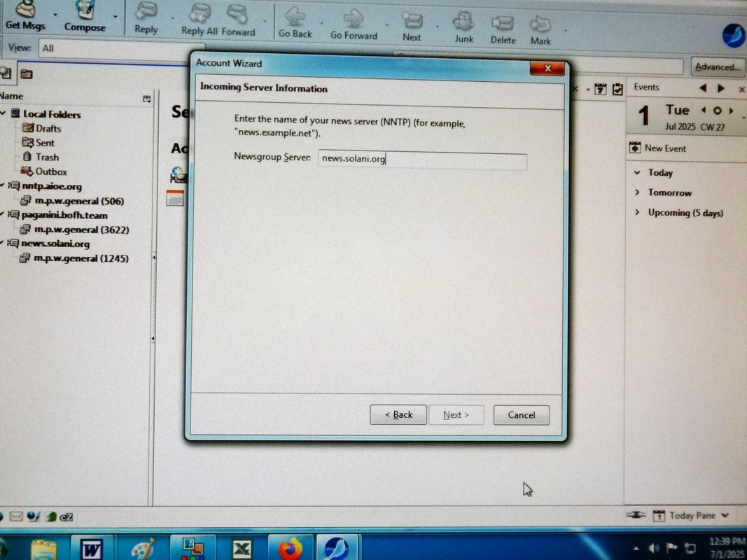Viewport: 747px width, 560px height.
Task: Click the Reply All toolbar icon
Action: point(199,20)
